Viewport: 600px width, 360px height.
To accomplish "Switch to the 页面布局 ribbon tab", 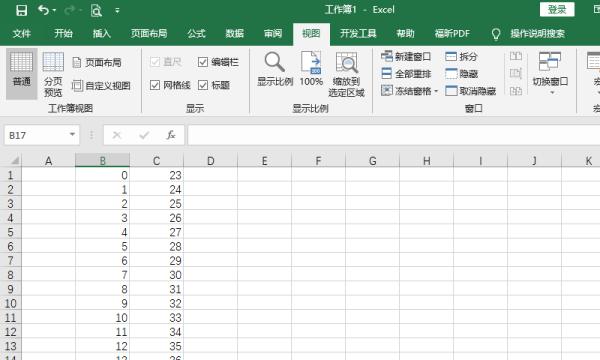I will tap(149, 34).
